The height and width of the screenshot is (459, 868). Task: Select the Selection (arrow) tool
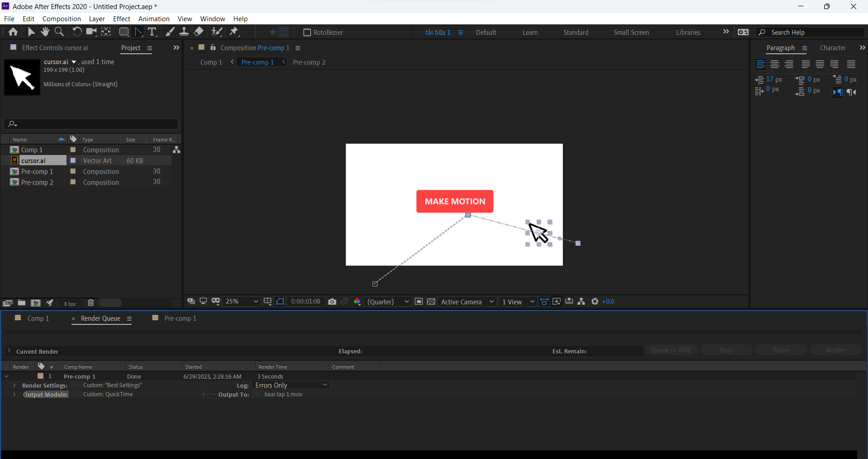click(31, 32)
